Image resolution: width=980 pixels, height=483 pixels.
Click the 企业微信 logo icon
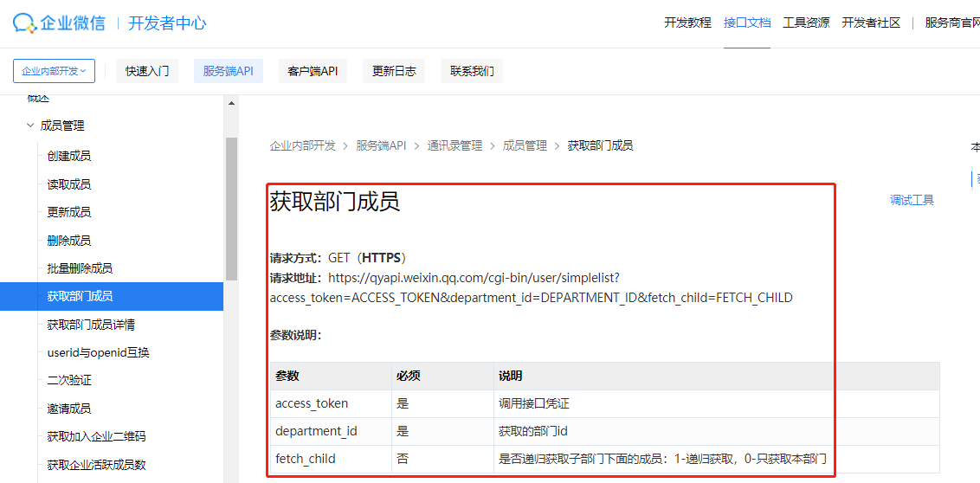[x=23, y=23]
